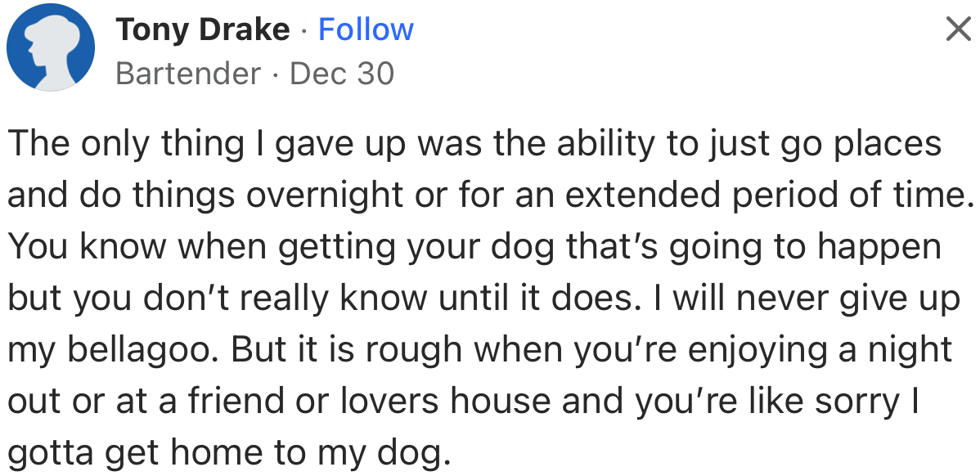Viewport: 980px width, 476px height.
Task: Click the Dec 30 post date
Action: click(342, 74)
